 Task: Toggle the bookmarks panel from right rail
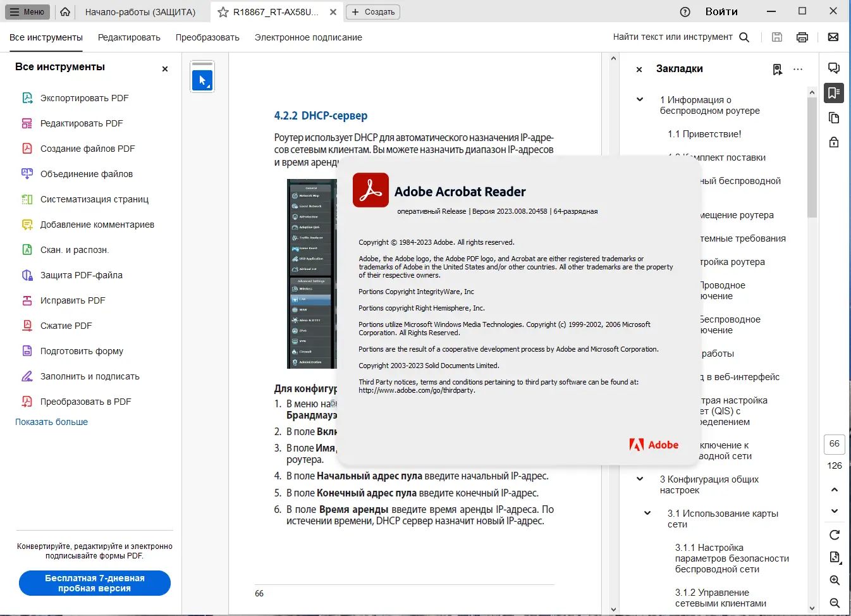click(834, 93)
